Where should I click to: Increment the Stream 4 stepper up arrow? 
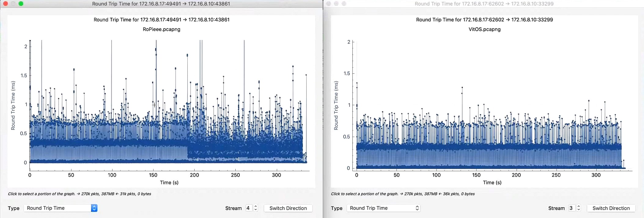[256, 206]
